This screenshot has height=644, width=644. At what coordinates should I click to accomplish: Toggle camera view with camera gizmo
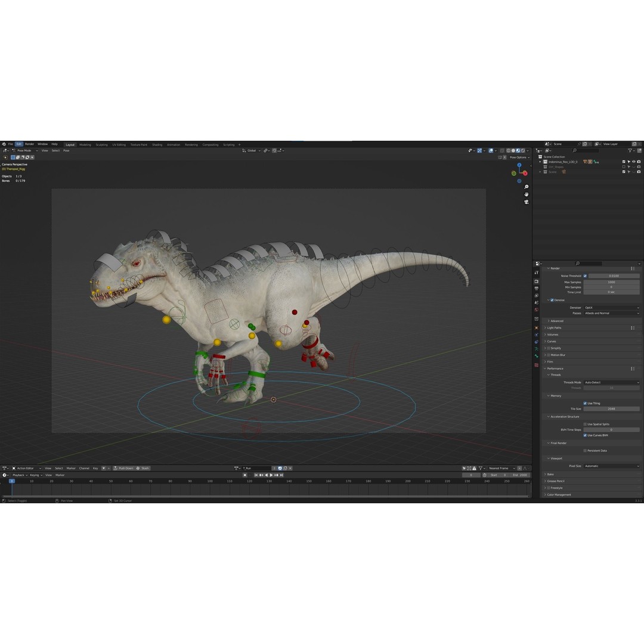(x=526, y=202)
